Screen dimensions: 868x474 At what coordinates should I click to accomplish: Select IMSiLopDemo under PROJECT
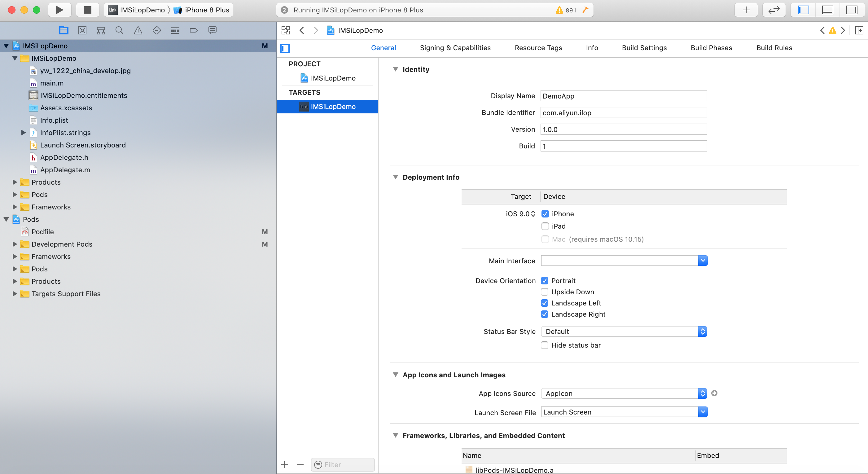(x=327, y=78)
